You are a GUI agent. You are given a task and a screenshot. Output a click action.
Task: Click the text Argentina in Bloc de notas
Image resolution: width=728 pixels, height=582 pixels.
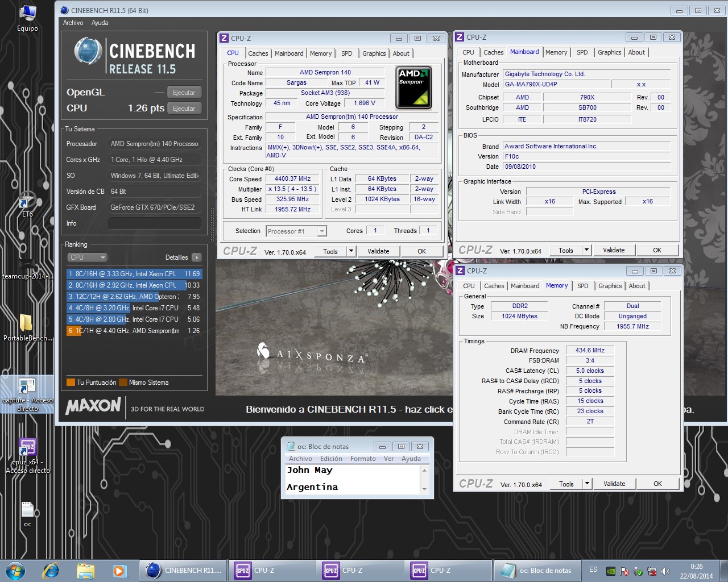click(312, 487)
